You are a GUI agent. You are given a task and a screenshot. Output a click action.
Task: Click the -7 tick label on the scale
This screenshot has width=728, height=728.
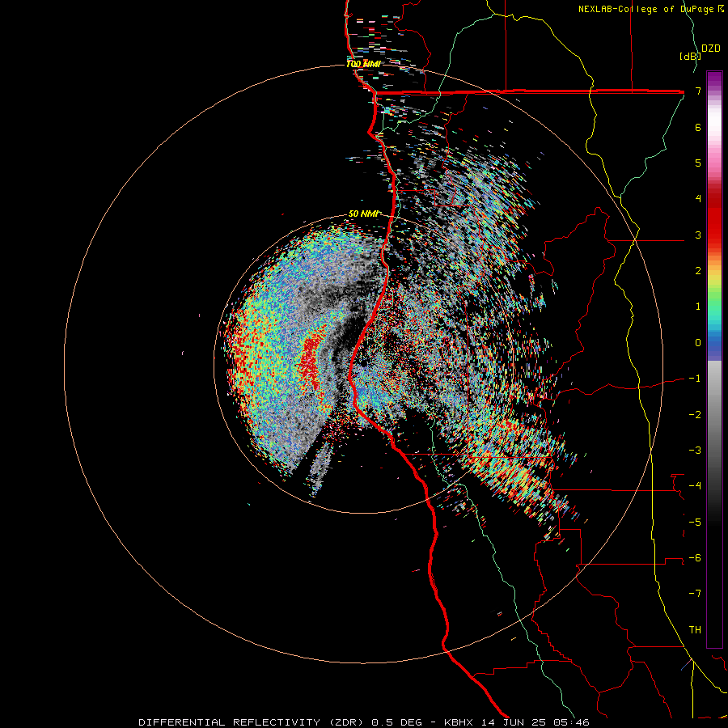pyautogui.click(x=695, y=594)
